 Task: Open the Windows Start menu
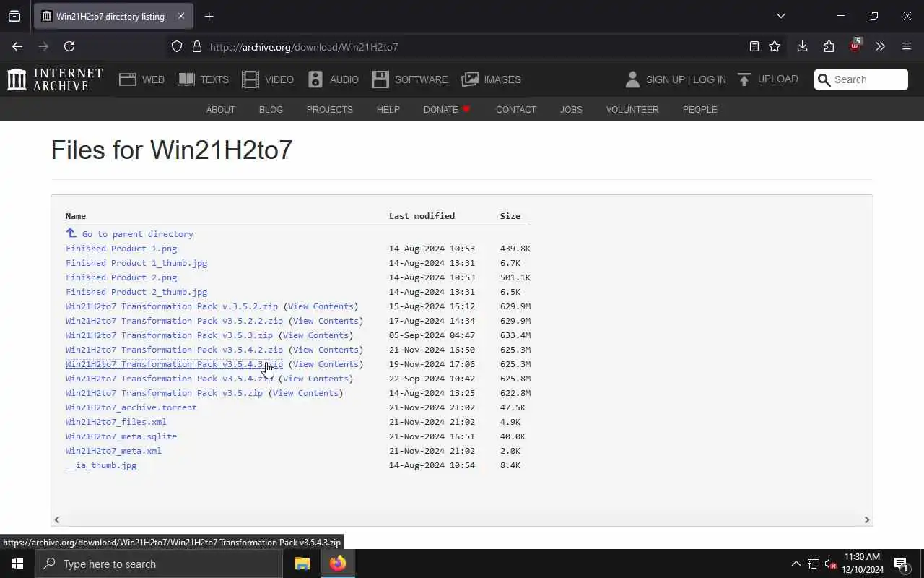(x=17, y=564)
